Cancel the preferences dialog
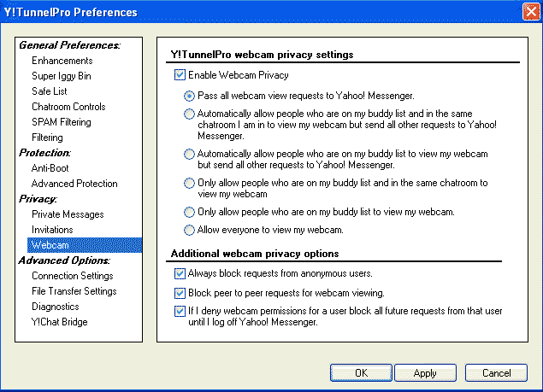This screenshot has width=543, height=392. click(x=496, y=372)
